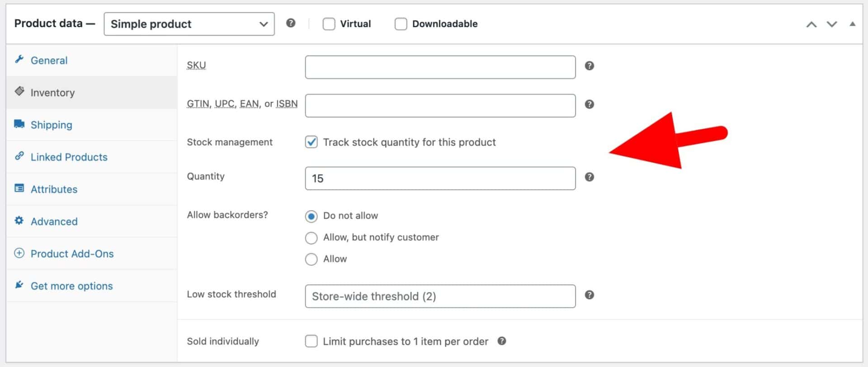Screen dimensions: 868x367
Task: Enable the Downloadable checkbox
Action: [401, 24]
